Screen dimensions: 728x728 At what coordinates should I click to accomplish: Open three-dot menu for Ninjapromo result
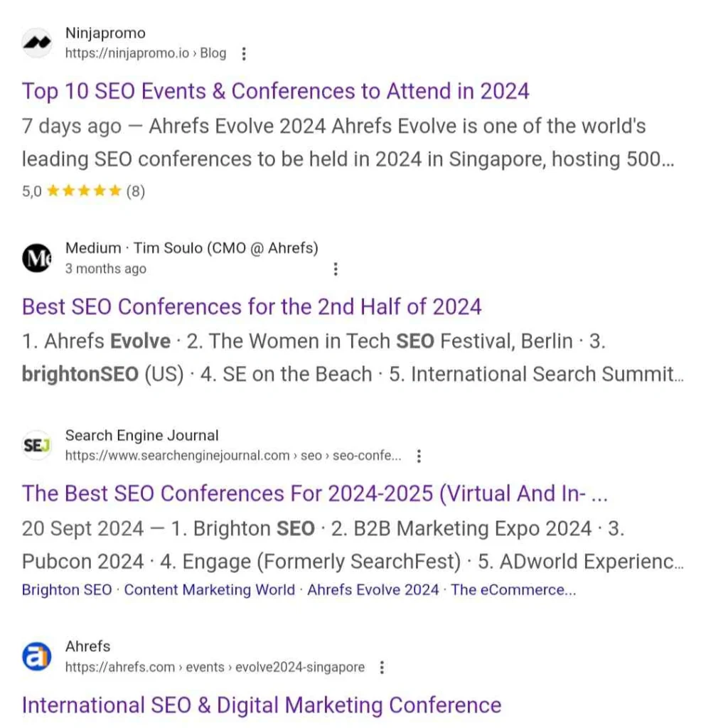(244, 54)
